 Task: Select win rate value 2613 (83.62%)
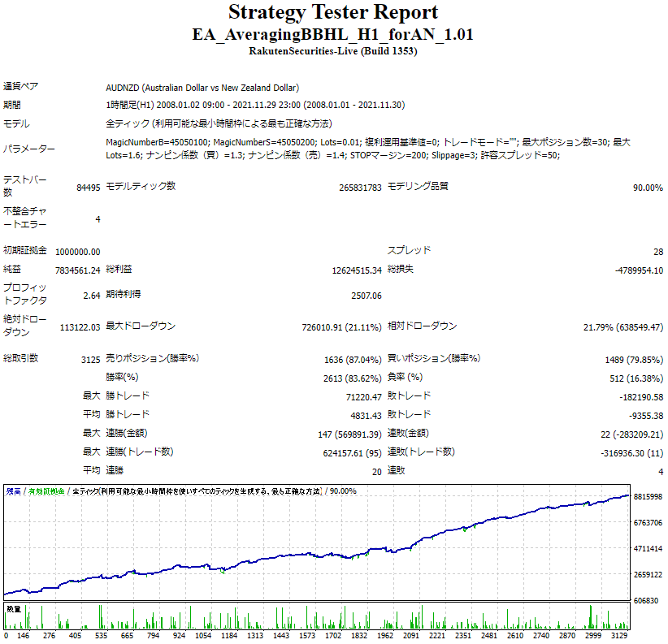[x=352, y=378]
